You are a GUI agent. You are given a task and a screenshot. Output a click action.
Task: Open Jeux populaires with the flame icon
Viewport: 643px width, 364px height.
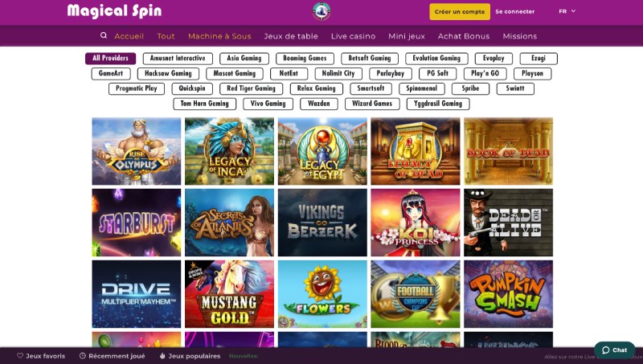coord(190,356)
